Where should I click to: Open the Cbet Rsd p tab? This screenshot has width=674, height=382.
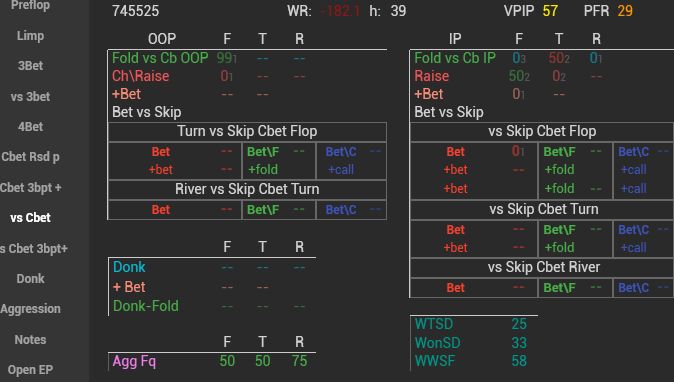point(30,157)
